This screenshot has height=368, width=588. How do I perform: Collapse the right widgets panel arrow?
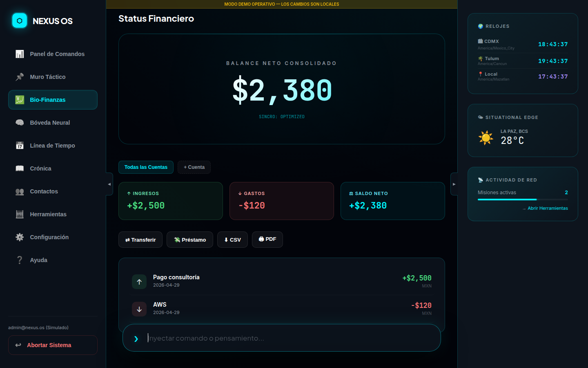[x=454, y=184]
